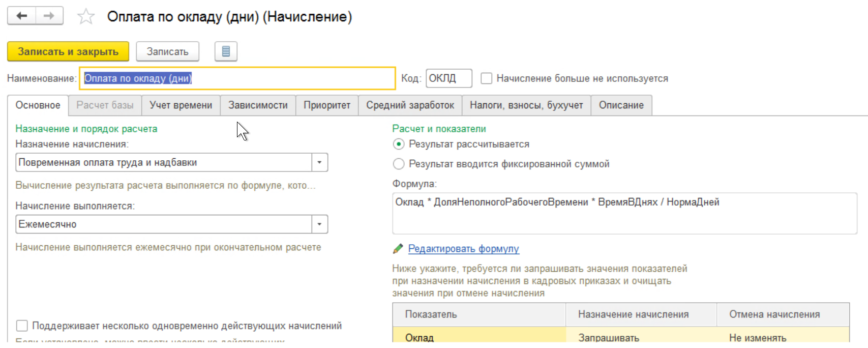Select Результат рассчитывается radio button
868x348 pixels.
[399, 144]
